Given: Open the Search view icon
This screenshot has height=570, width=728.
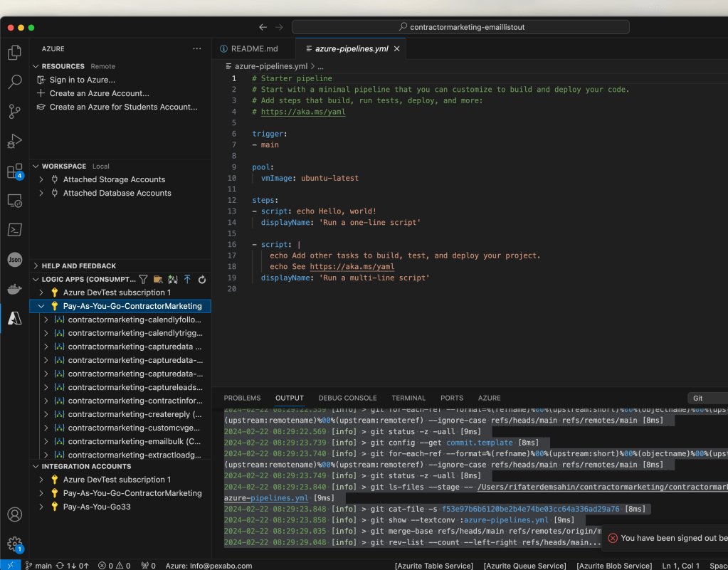Looking at the screenshot, I should 14,82.
